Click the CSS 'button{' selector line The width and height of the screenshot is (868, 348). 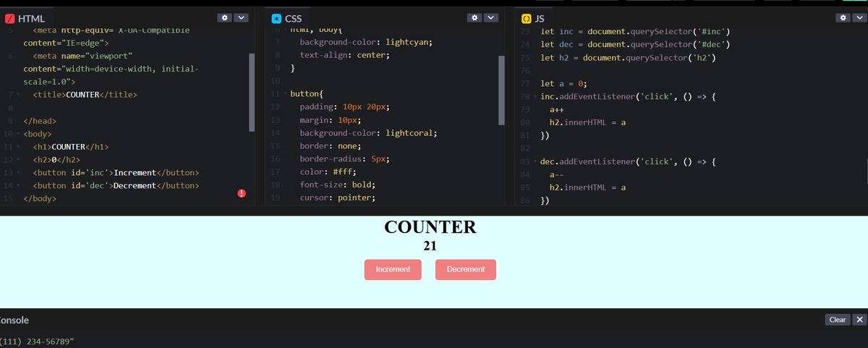(x=307, y=95)
